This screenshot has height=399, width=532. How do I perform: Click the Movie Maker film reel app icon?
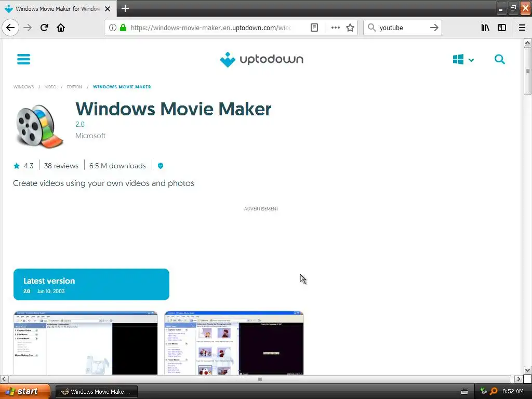point(39,126)
